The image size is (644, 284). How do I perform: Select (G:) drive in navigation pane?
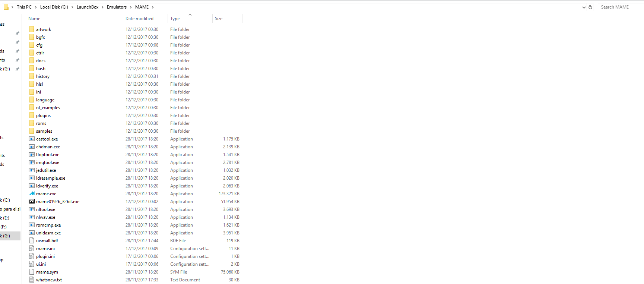click(10, 236)
